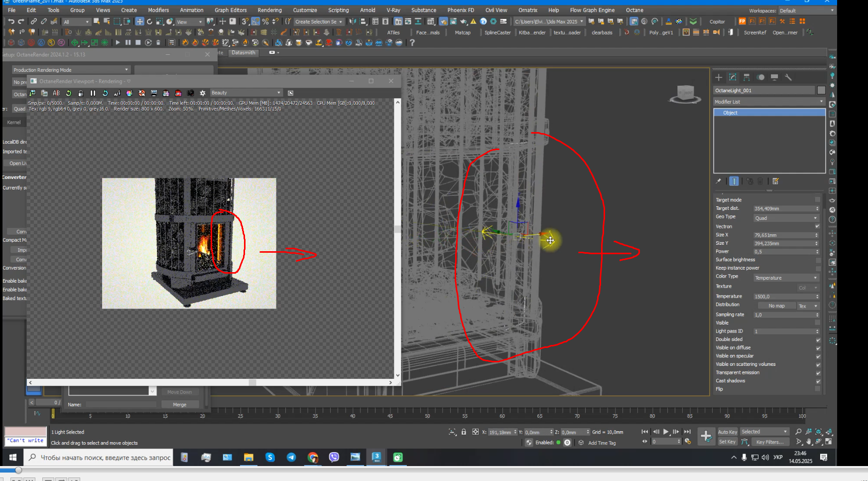Screen dimensions: 868x481
Task: Open the Graph Editors menu
Action: [231, 10]
